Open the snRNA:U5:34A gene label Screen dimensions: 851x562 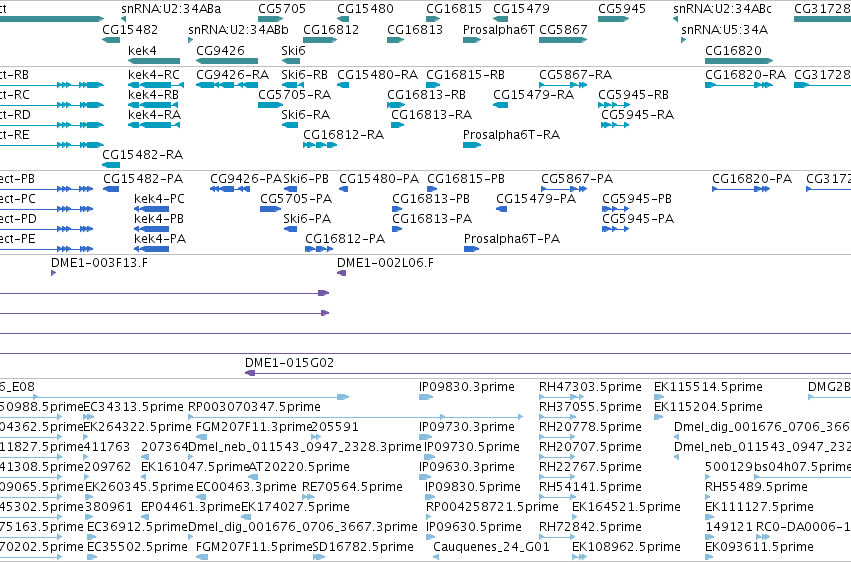725,29
